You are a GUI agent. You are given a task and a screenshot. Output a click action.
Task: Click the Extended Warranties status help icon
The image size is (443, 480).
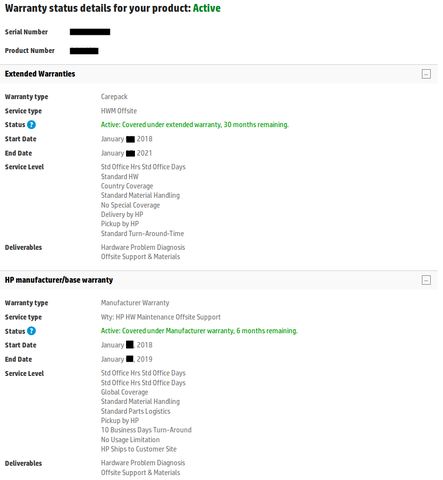pyautogui.click(x=31, y=125)
